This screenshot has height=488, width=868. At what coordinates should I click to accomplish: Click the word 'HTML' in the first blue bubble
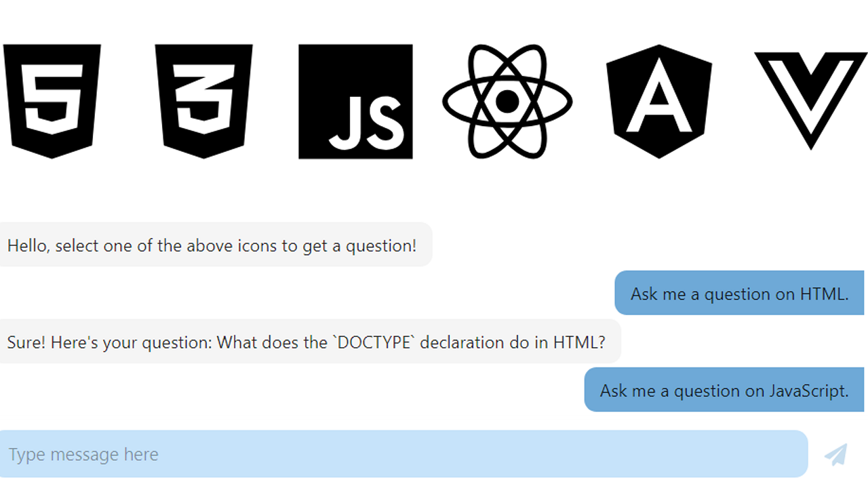pos(822,294)
